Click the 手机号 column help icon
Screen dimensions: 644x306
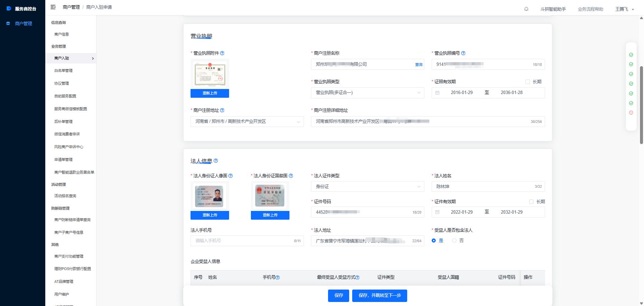coord(277,277)
